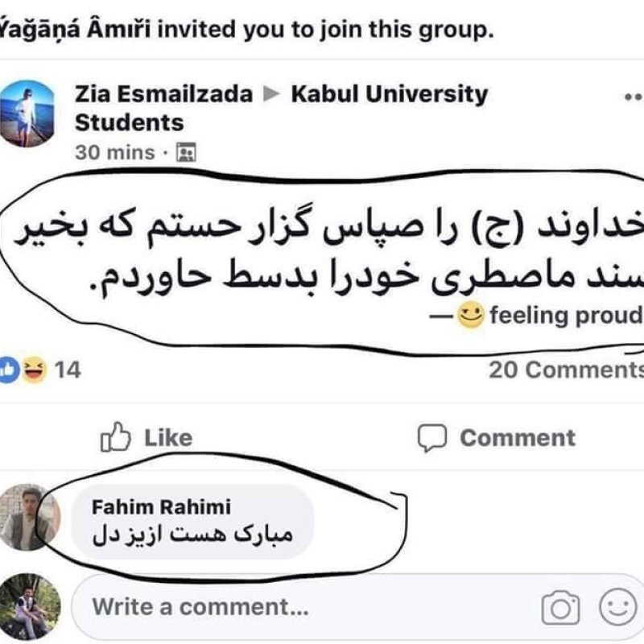Open the post options three-dot menu
The image size is (644, 644).
pyautogui.click(x=634, y=97)
